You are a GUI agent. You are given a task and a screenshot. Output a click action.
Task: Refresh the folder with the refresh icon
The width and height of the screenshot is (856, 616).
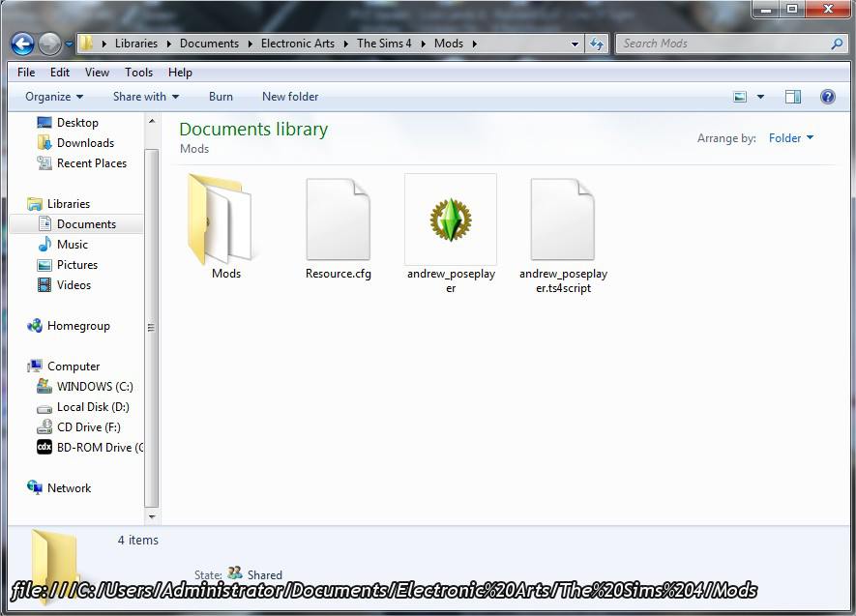point(597,44)
